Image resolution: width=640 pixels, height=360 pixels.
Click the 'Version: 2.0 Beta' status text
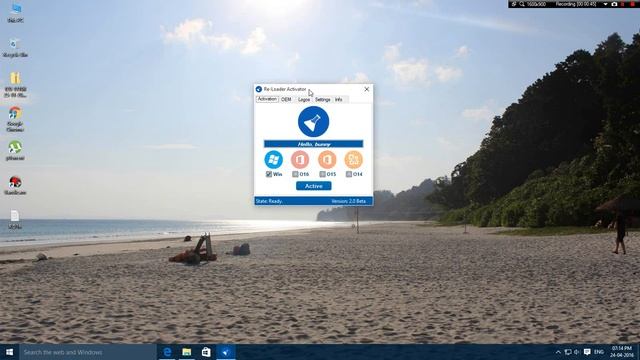click(348, 201)
